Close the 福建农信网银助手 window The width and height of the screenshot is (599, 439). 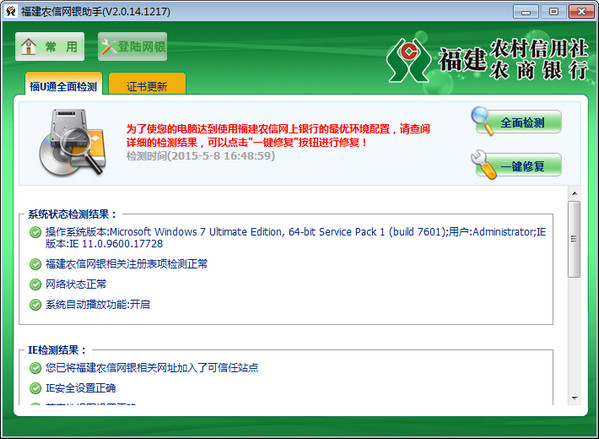coord(581,12)
